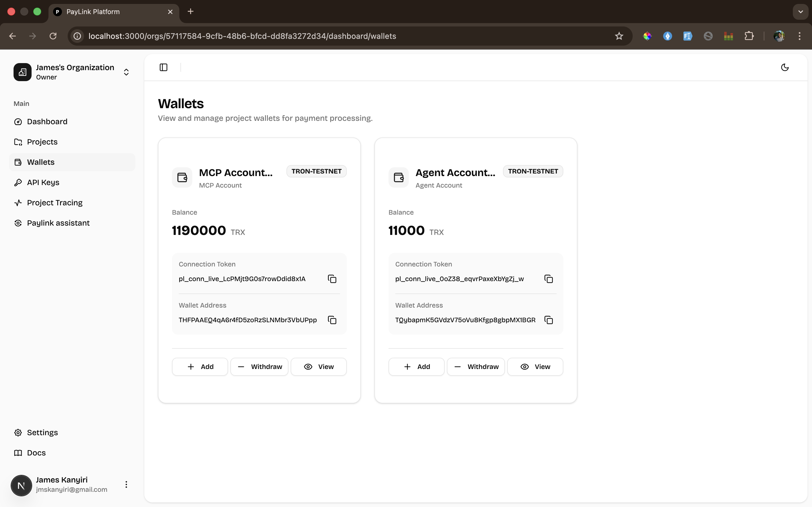Viewport: 812px width, 507px height.
Task: Open the API Keys section
Action: [43, 182]
